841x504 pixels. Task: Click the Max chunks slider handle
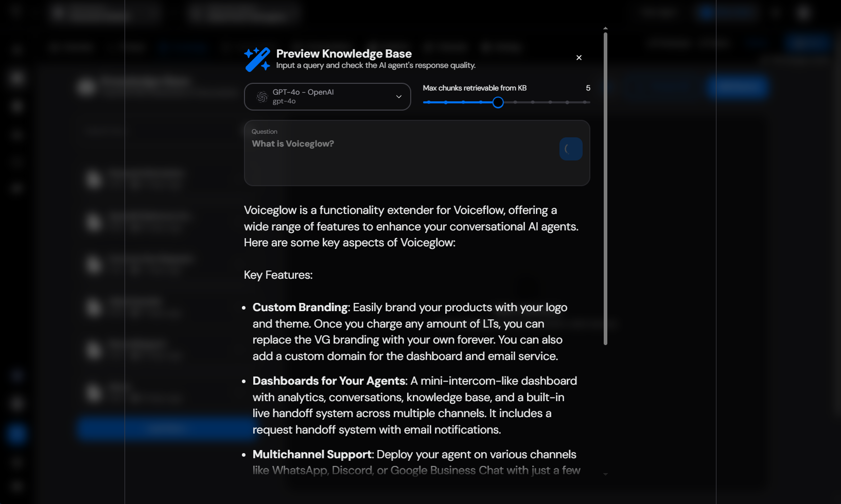pyautogui.click(x=498, y=102)
